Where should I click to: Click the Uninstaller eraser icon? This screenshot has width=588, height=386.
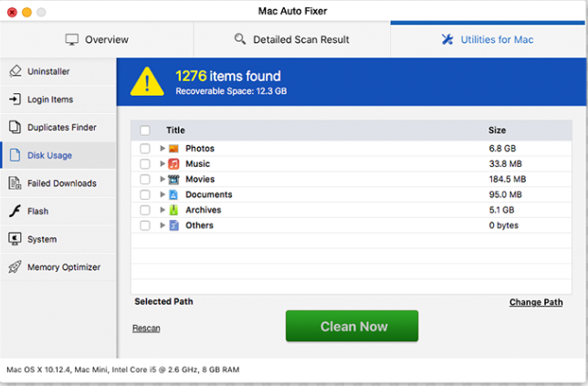(x=15, y=71)
